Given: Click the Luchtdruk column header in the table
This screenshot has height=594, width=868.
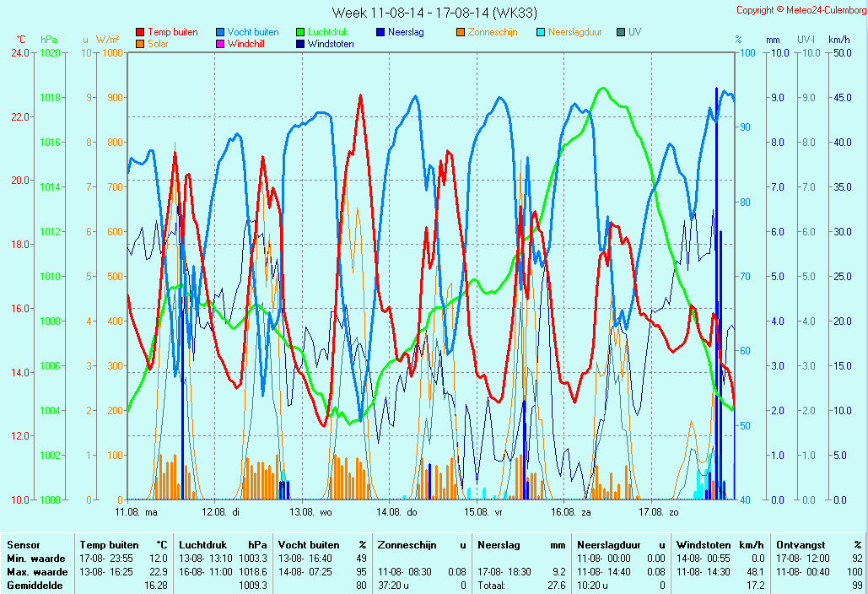Looking at the screenshot, I should (x=202, y=545).
